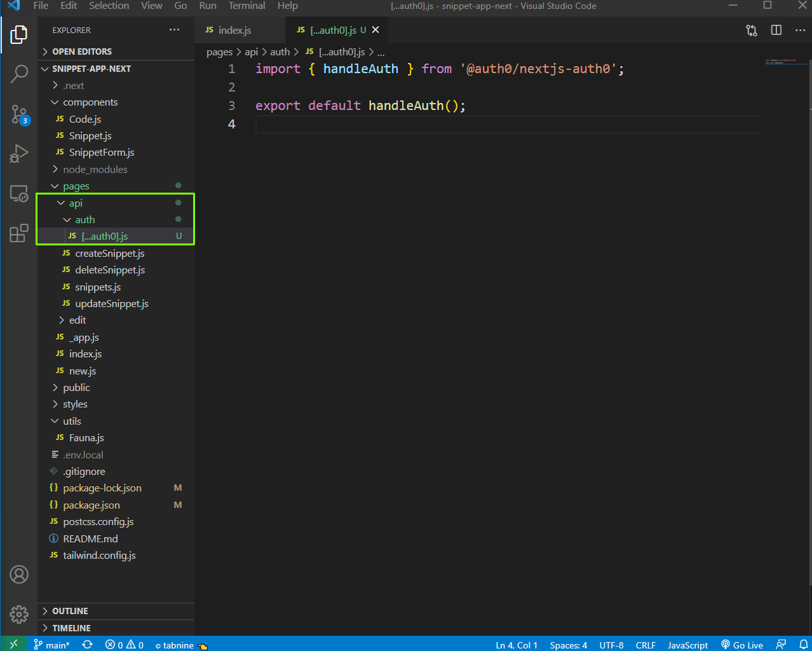Click the code minimap preview
Screen dimensions: 812x651
tap(786, 62)
